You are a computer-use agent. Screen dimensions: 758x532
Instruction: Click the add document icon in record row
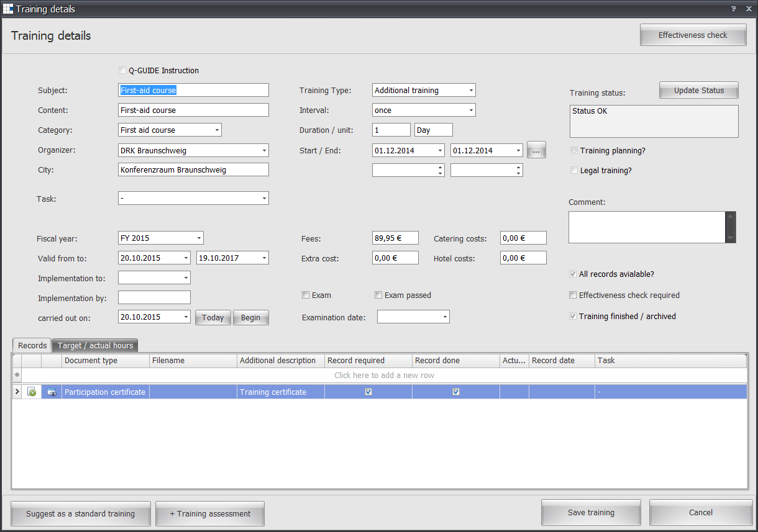pos(32,392)
